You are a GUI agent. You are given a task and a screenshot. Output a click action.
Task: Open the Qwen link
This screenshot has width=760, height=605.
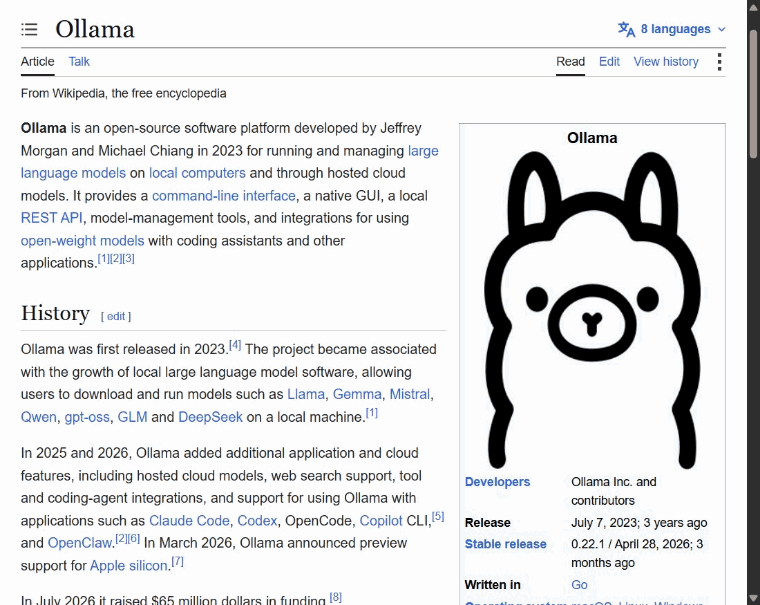pos(39,417)
